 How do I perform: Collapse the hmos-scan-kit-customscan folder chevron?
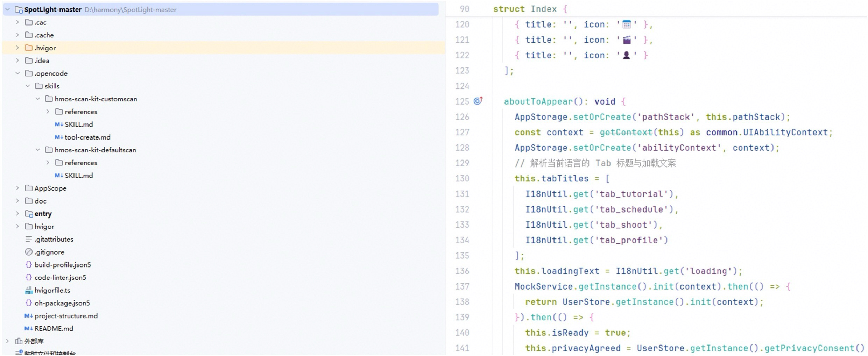pyautogui.click(x=38, y=99)
